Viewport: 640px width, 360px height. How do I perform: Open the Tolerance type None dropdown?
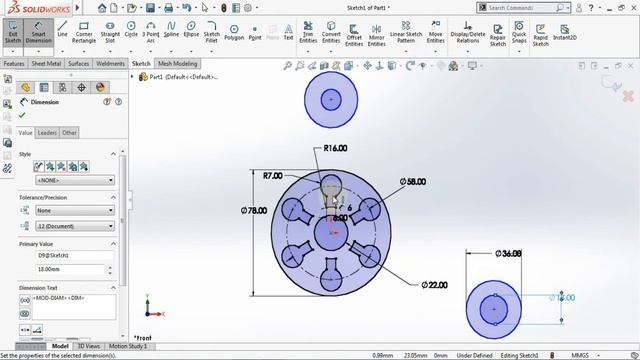click(75, 211)
